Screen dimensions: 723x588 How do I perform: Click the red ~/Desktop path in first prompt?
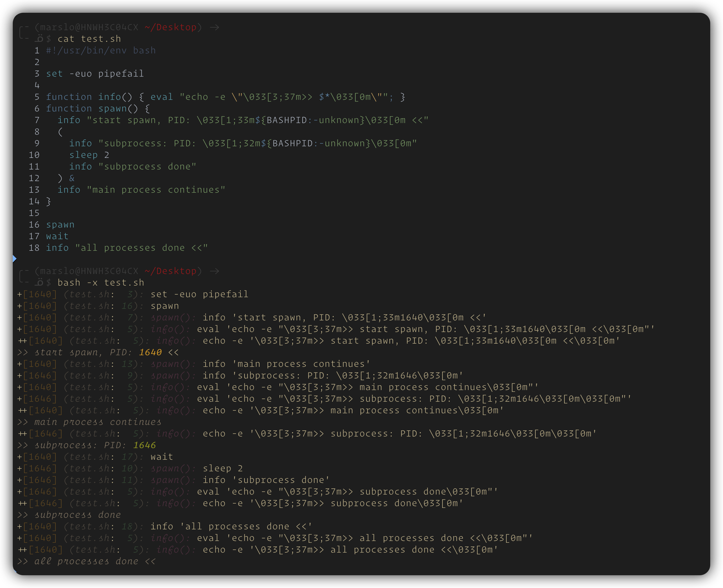tap(170, 27)
